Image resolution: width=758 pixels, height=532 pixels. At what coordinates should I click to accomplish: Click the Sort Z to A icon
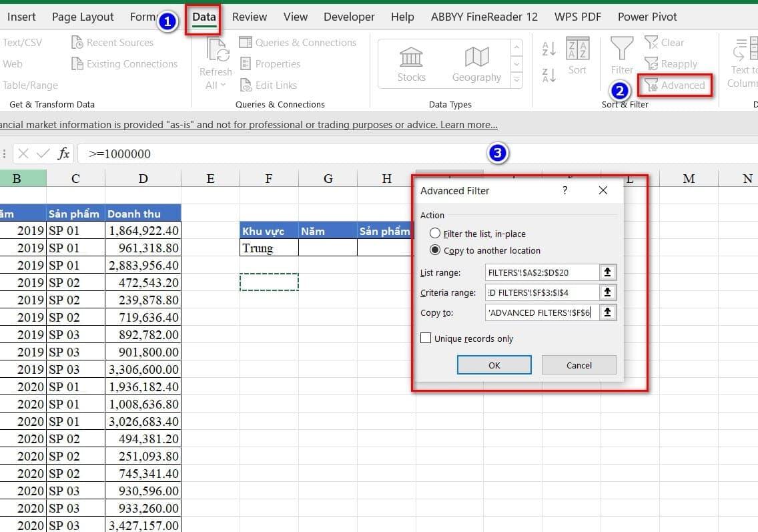click(549, 75)
